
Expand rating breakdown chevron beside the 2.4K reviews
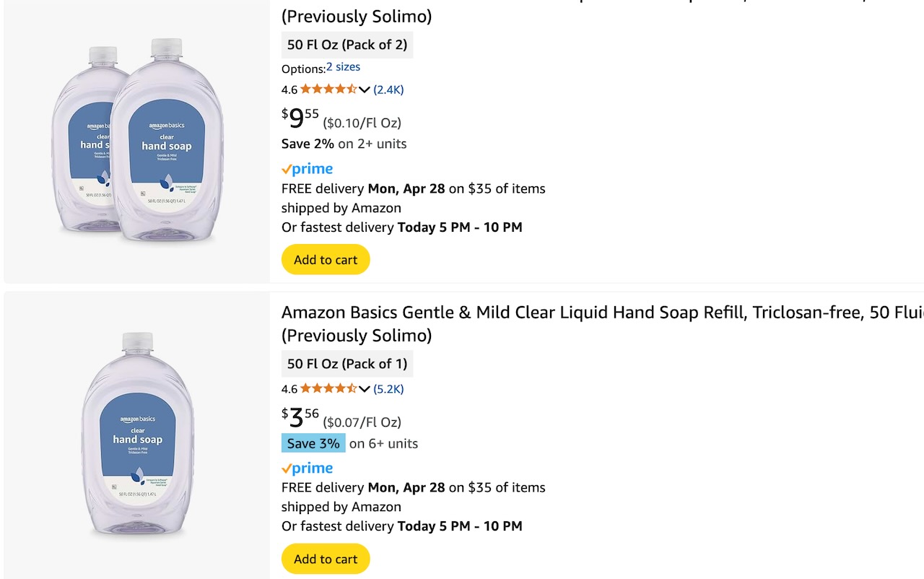click(365, 90)
